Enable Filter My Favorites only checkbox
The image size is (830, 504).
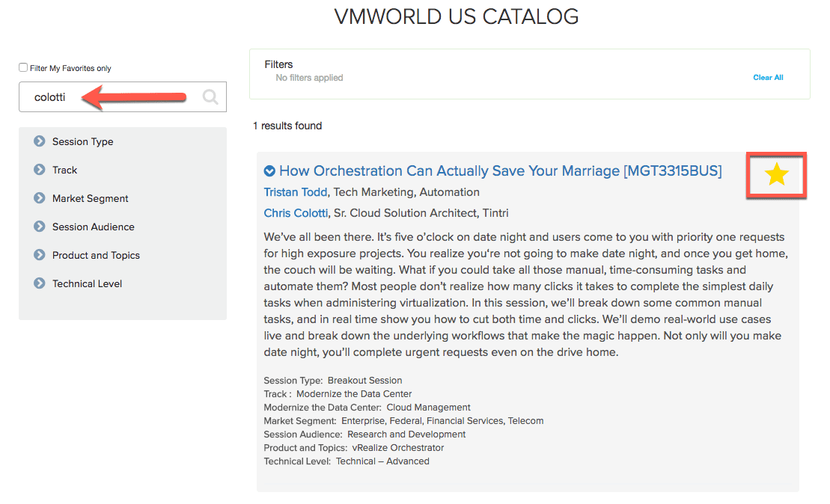point(23,67)
